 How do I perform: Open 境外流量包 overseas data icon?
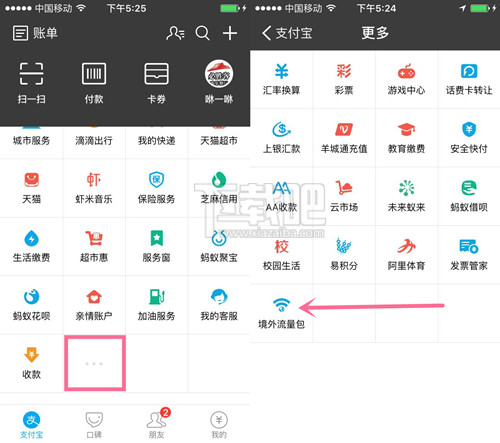tap(281, 304)
